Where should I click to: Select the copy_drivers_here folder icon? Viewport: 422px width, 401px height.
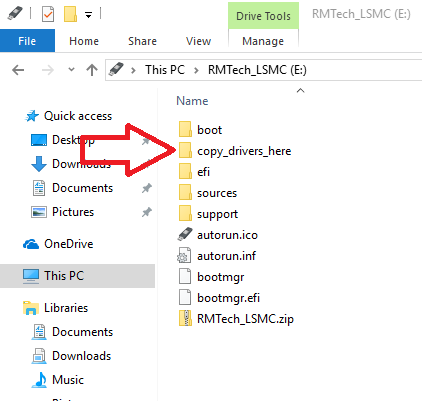[185, 151]
